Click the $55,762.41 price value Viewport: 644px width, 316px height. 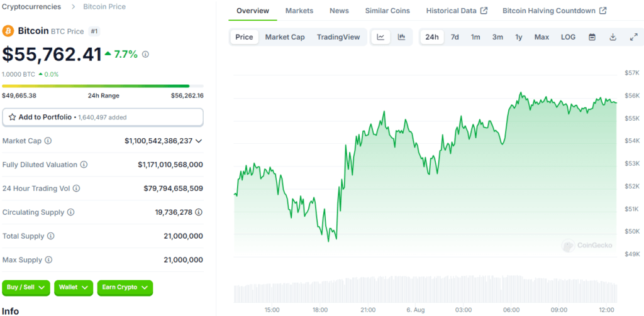coord(52,54)
